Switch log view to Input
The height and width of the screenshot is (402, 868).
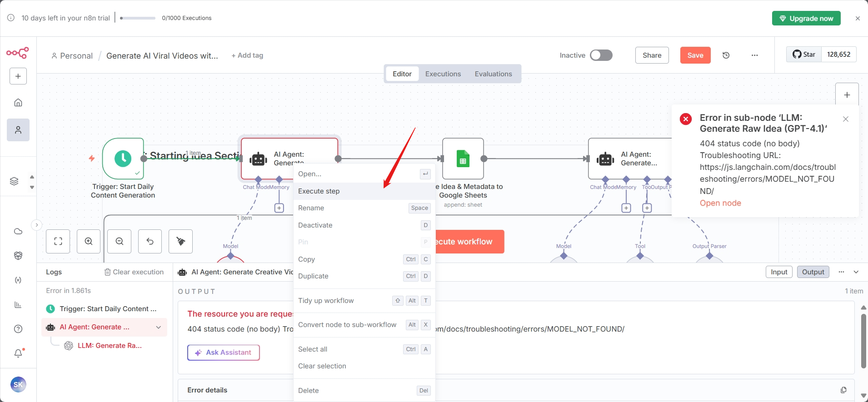779,272
